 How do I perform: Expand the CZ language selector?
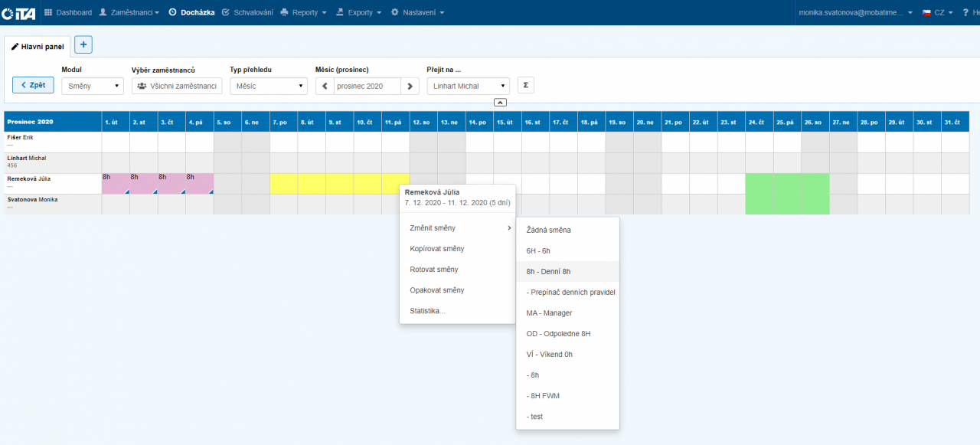(x=937, y=13)
